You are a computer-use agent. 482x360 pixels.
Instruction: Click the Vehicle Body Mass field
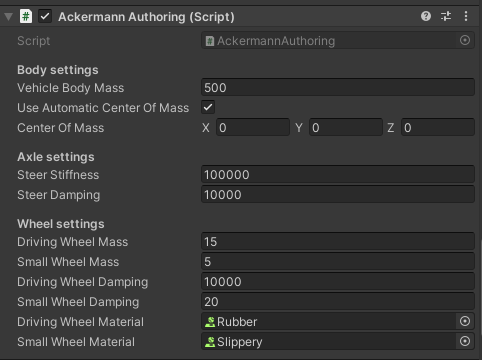tap(338, 87)
